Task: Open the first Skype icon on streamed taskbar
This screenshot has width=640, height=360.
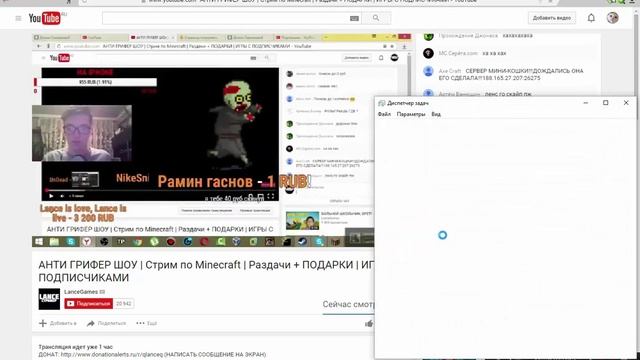Action: click(71, 242)
